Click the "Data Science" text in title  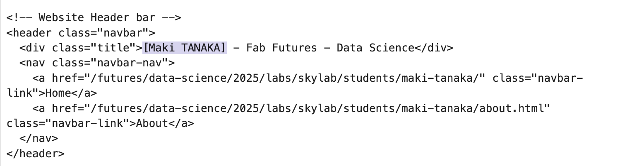[375, 48]
